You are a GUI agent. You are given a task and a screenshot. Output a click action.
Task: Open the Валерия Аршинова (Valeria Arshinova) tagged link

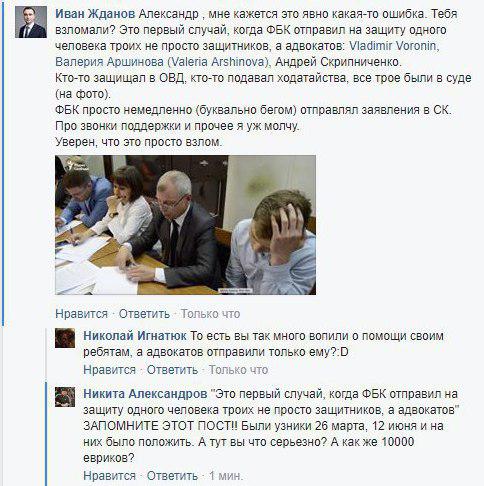coord(162,62)
